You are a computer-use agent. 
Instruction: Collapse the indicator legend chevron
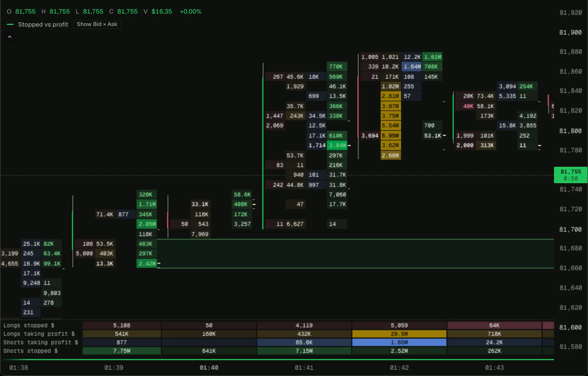[x=10, y=37]
